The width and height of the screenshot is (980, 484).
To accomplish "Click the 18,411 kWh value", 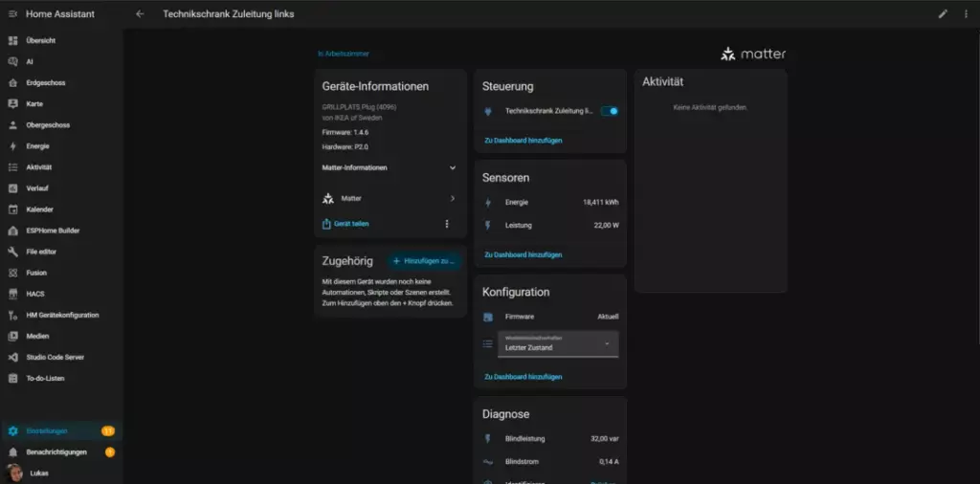I will [x=601, y=203].
